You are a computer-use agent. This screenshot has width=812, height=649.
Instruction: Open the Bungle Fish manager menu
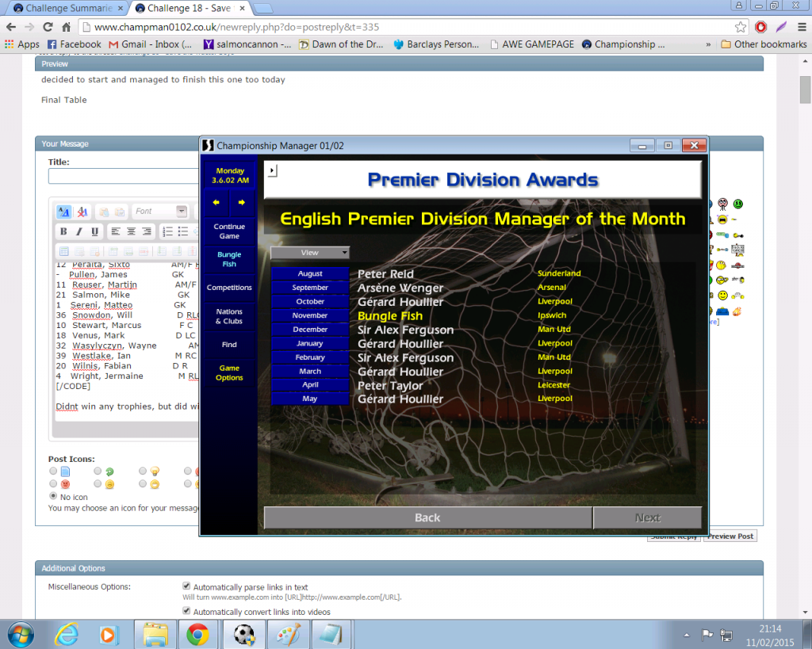point(229,259)
